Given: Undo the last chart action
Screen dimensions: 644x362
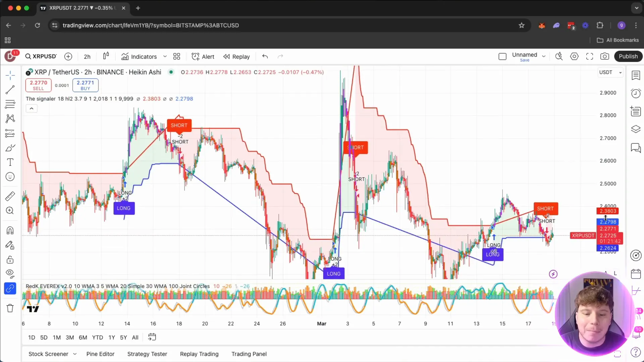Looking at the screenshot, I should click(265, 56).
